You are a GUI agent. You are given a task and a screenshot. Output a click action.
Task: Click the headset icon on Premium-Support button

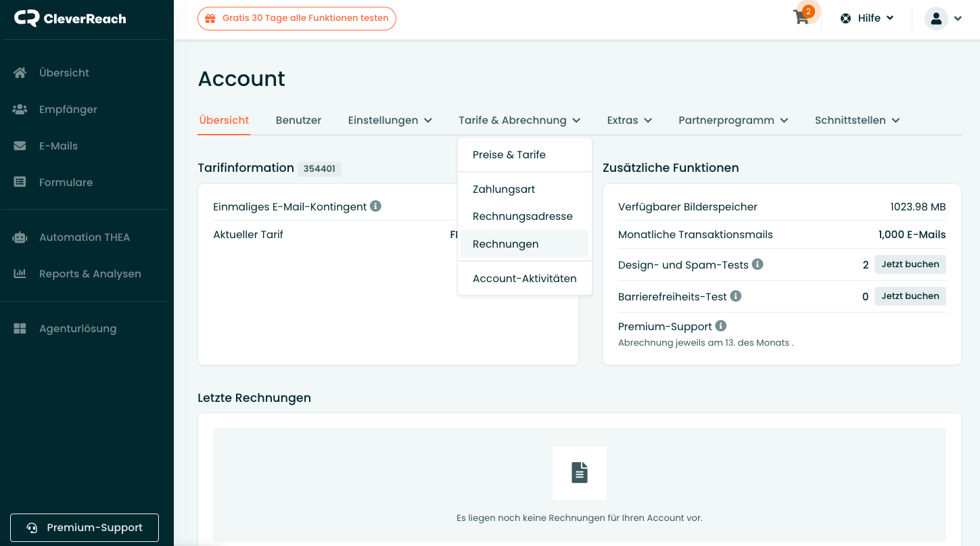(32, 528)
